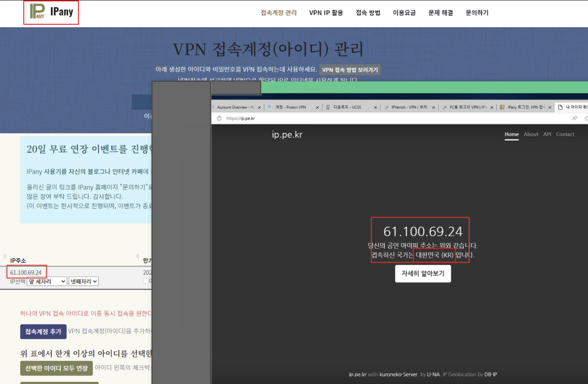Open the API link on ip.pe.kr
The height and width of the screenshot is (384, 588).
pyautogui.click(x=547, y=134)
